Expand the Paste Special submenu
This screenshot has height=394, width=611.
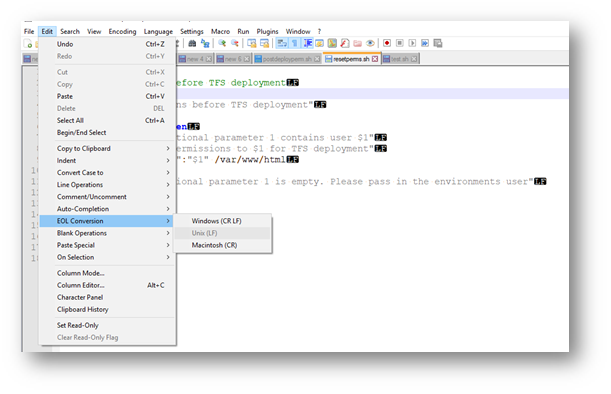coord(107,245)
